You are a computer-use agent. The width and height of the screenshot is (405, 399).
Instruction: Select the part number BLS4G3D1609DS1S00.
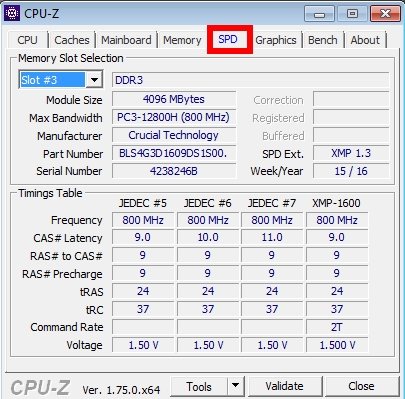174,153
